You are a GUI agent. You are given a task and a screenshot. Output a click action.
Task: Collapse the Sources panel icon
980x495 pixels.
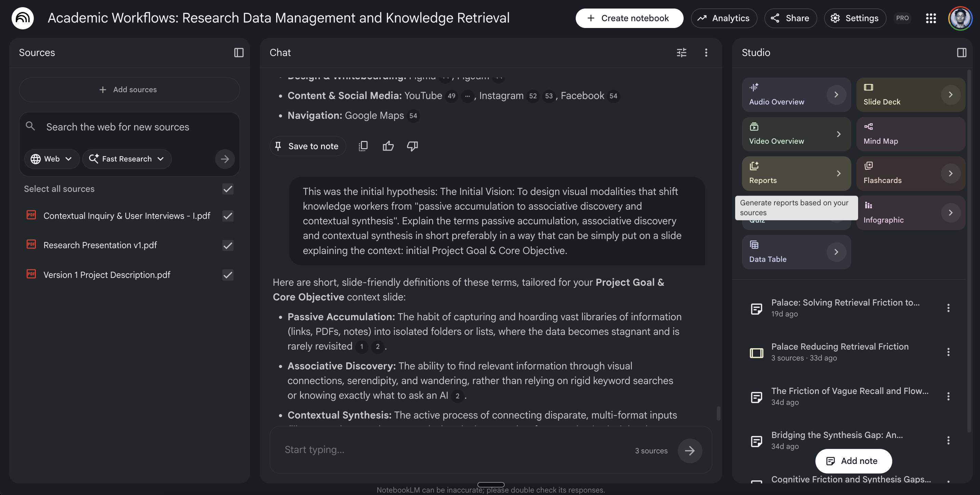239,53
